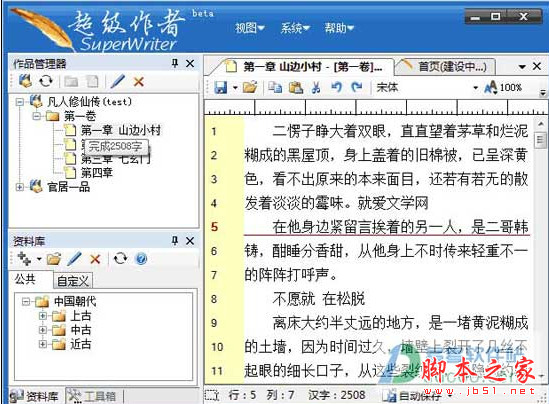Open the 系统 menu
This screenshot has height=404, width=549.
pos(295,28)
